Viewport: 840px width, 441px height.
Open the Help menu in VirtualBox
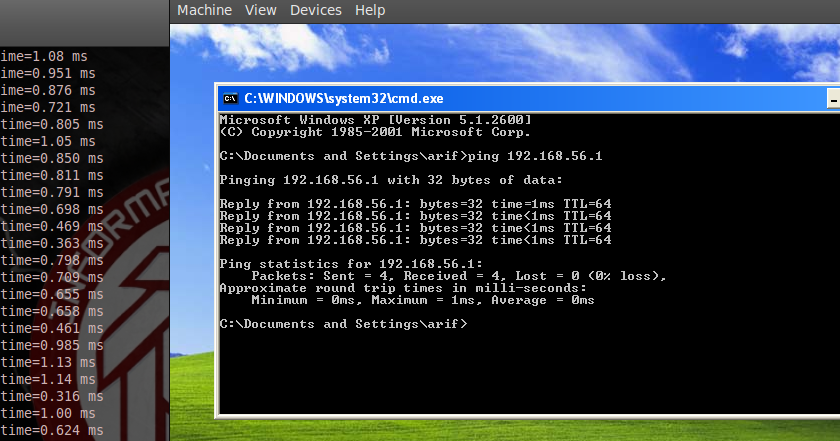pos(370,10)
